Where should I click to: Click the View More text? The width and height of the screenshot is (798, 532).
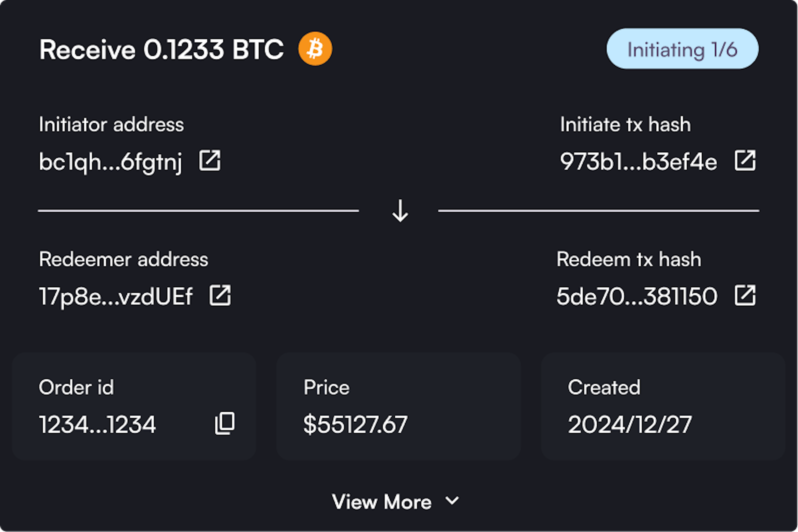coord(382,502)
